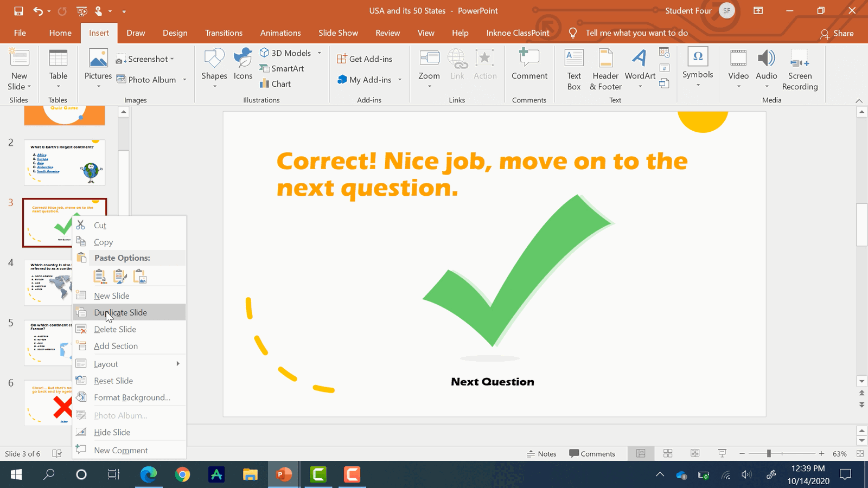Expand the Layout submenu arrow
The width and height of the screenshot is (868, 488).
click(177, 364)
